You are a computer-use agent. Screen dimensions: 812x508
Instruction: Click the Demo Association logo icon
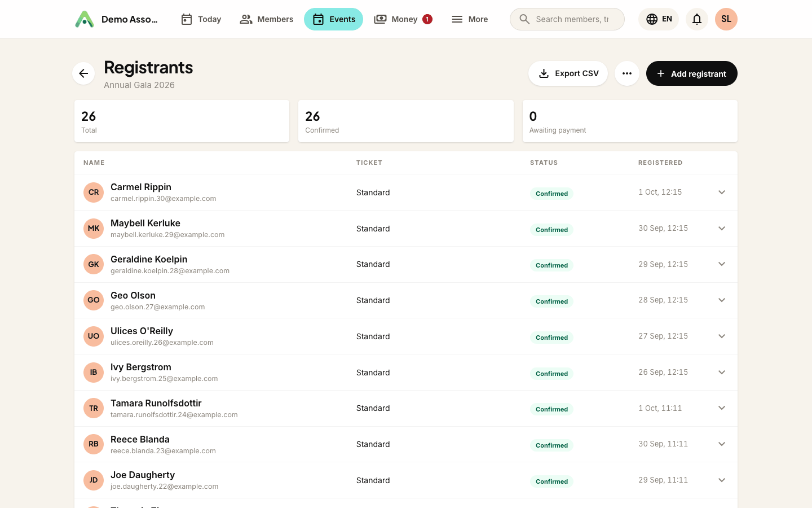tap(85, 19)
